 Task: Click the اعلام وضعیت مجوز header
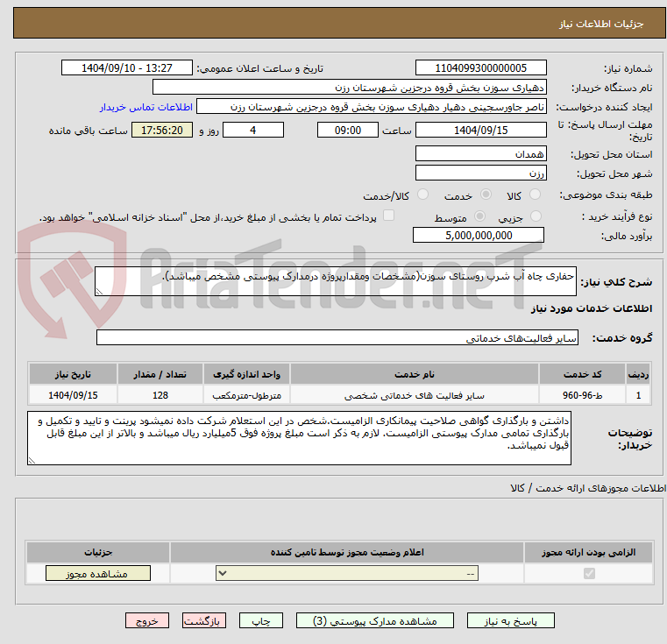347,552
